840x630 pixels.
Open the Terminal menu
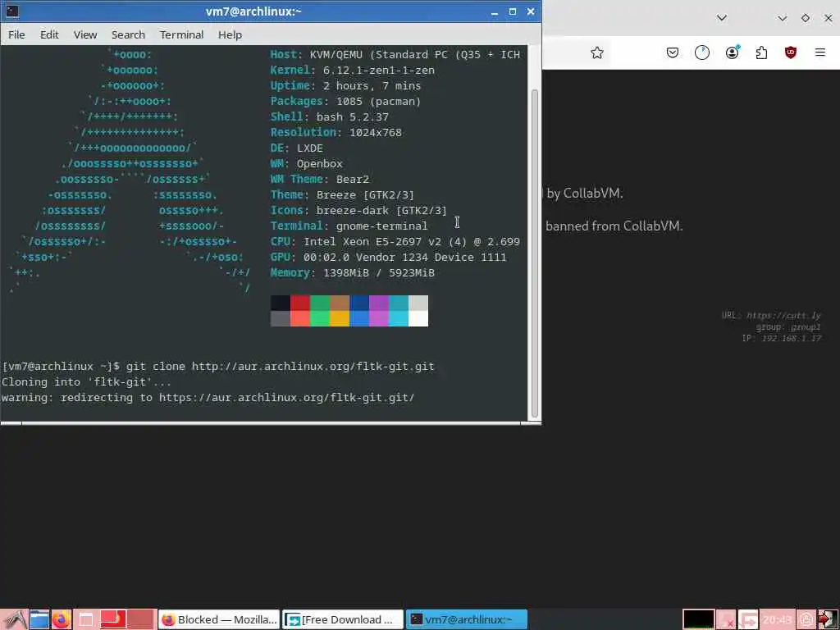click(181, 34)
